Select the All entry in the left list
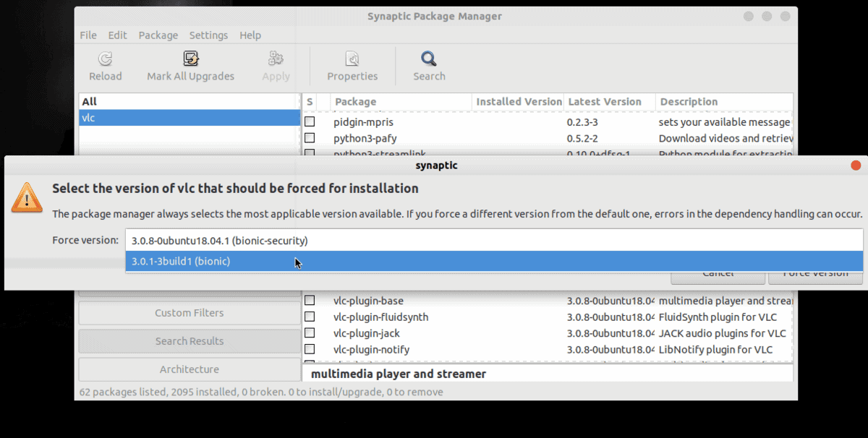868x438 pixels. 190,102
